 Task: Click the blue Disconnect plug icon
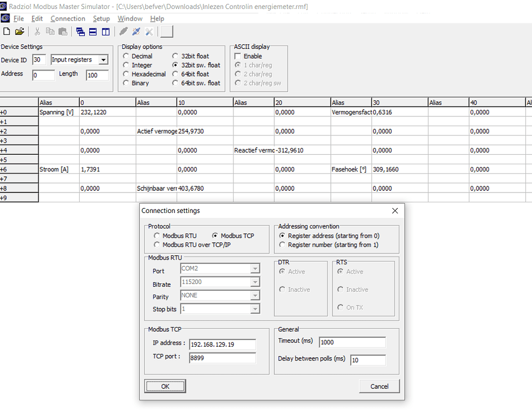pos(136,32)
